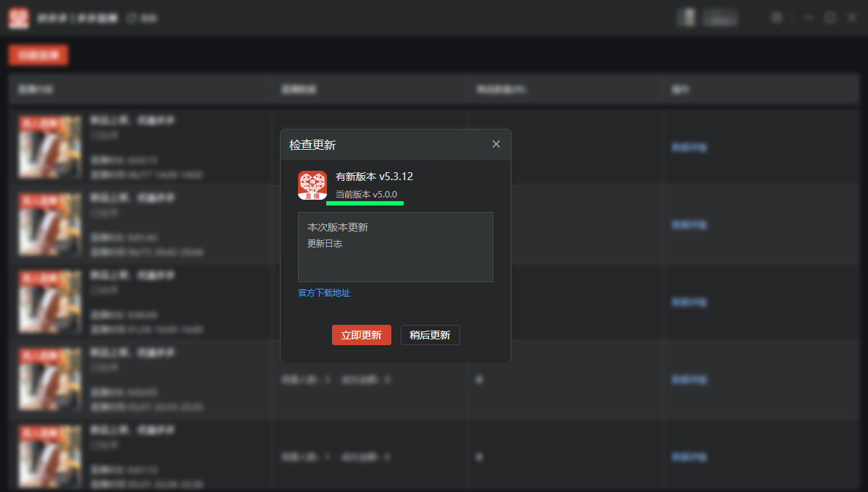This screenshot has height=492, width=868.
Task: Click the user avatar near the top right
Action: [x=686, y=17]
